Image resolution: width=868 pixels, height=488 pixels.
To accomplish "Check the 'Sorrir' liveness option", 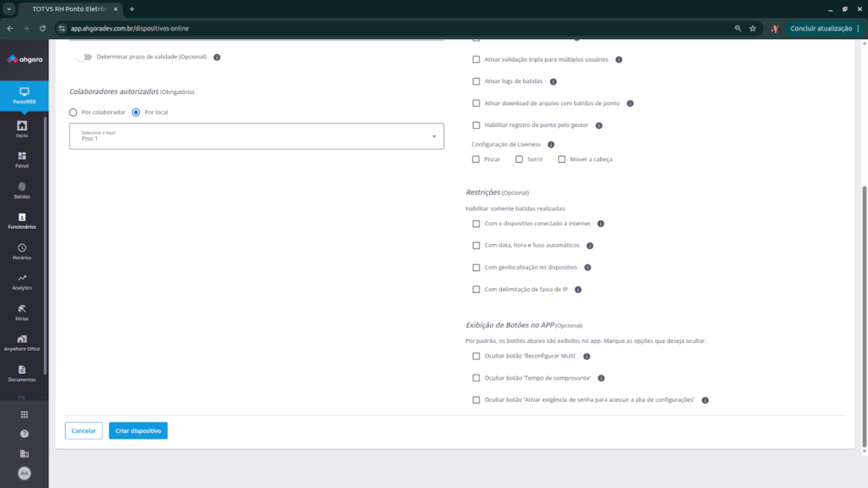I will pos(519,159).
